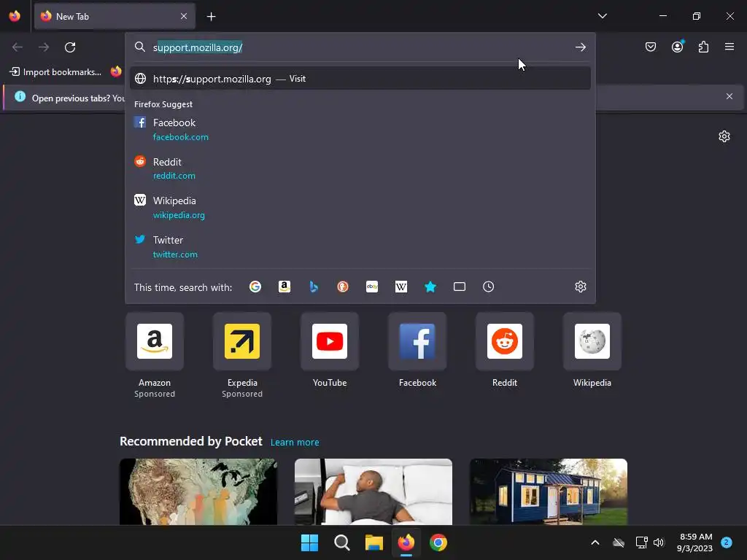Screen dimensions: 747x560
Task: Expand the list all tabs chevron
Action: [x=602, y=16]
